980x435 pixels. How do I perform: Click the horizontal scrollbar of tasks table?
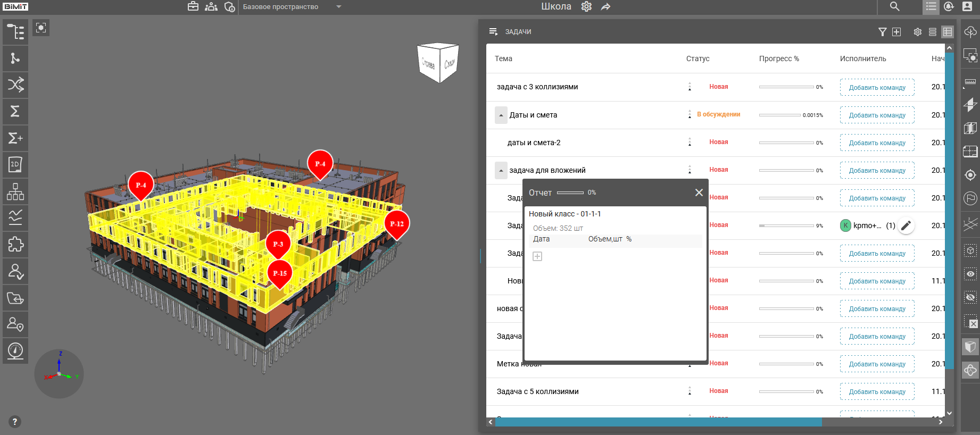[658, 422]
